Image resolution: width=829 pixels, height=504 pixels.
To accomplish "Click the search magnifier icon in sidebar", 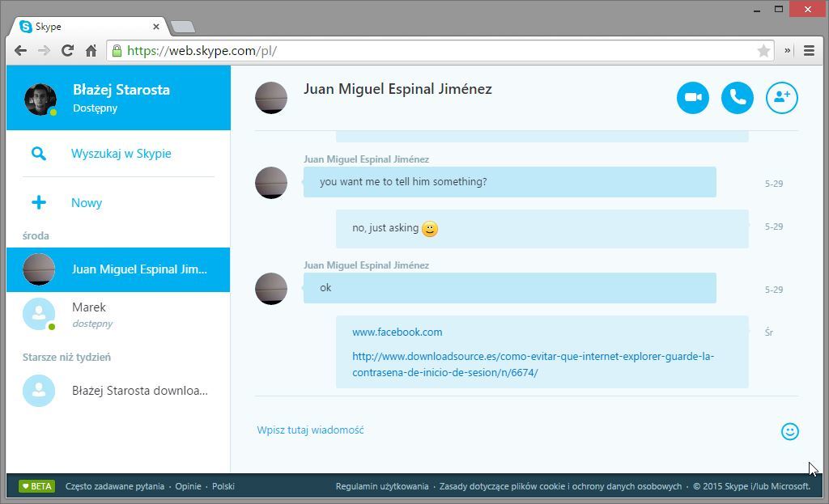I will (38, 154).
